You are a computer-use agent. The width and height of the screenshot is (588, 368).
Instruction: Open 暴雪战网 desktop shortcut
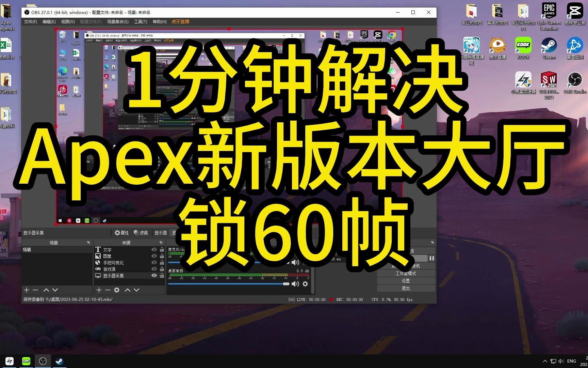pyautogui.click(x=575, y=48)
